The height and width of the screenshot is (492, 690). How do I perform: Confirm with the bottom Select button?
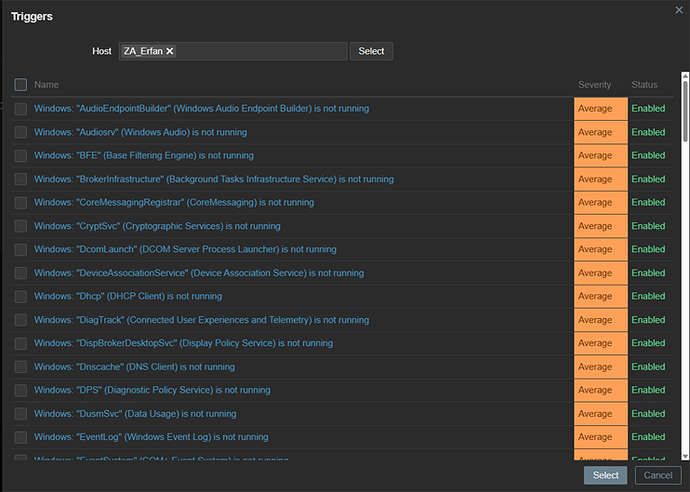606,475
